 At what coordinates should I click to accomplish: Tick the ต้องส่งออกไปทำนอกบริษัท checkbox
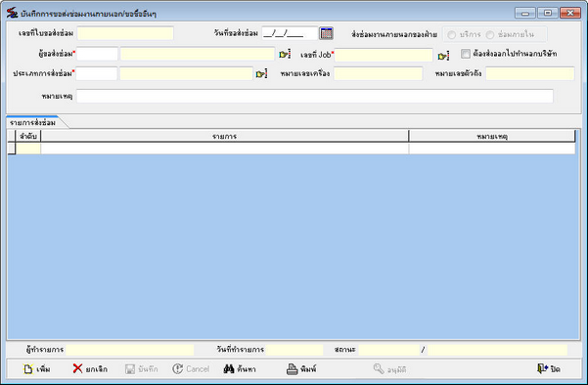click(x=466, y=54)
